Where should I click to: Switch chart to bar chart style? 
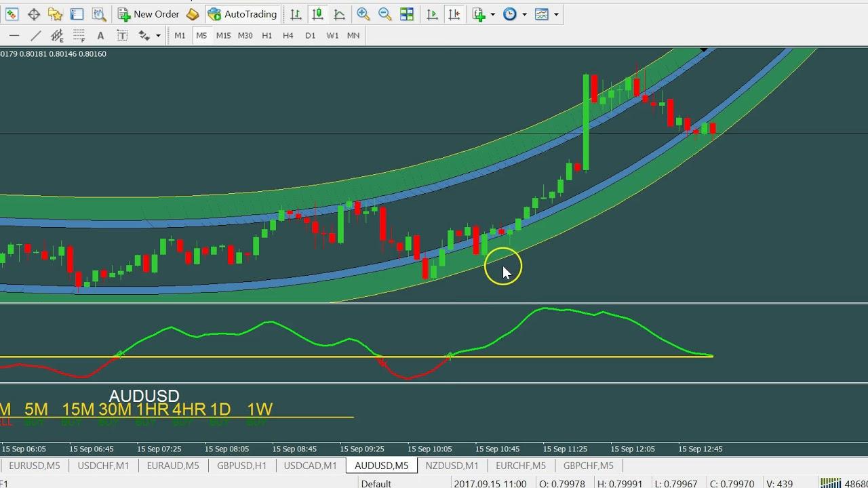[x=296, y=14]
